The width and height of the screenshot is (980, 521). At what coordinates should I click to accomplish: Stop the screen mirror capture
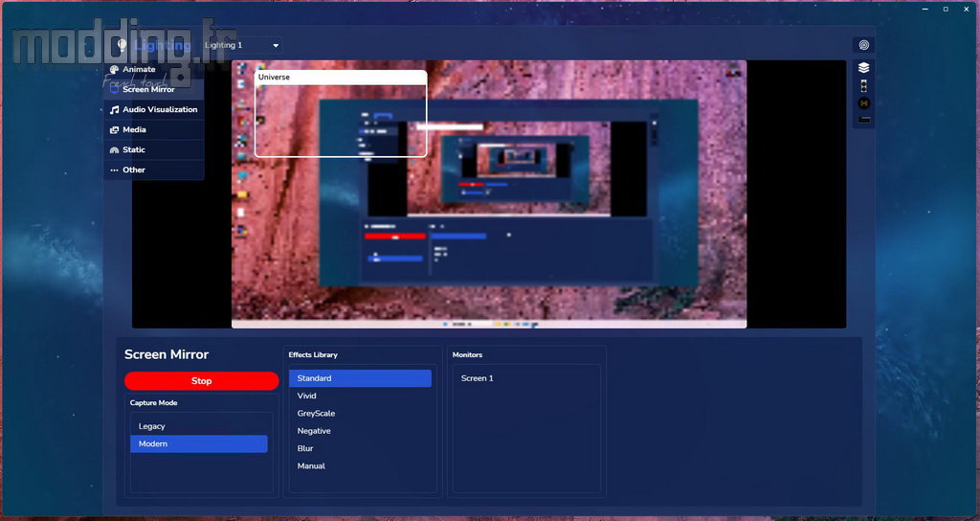pyautogui.click(x=201, y=381)
